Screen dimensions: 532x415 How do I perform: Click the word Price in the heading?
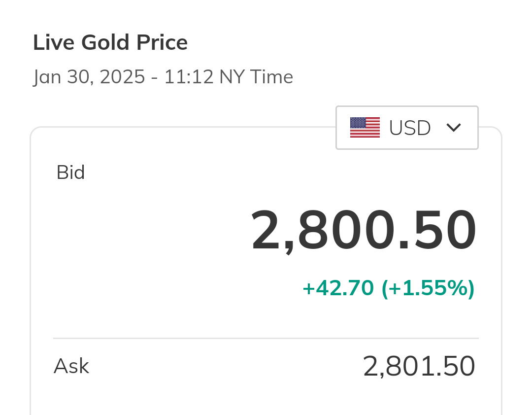tap(162, 43)
